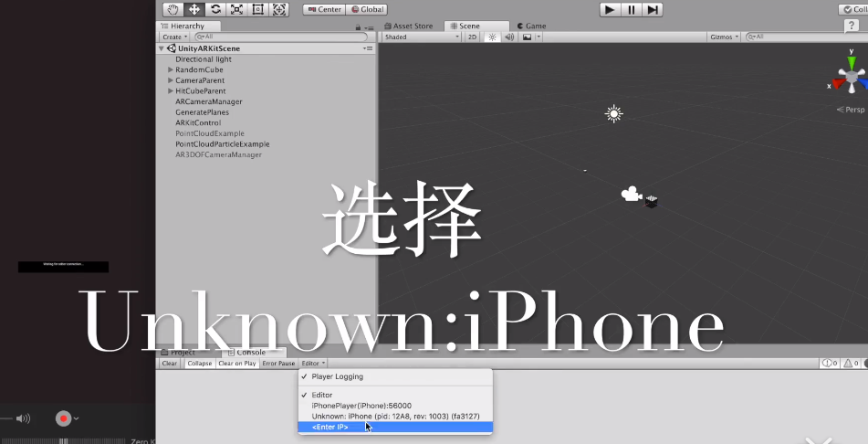Toggle 2D scene view mode
The height and width of the screenshot is (444, 868).
point(472,37)
